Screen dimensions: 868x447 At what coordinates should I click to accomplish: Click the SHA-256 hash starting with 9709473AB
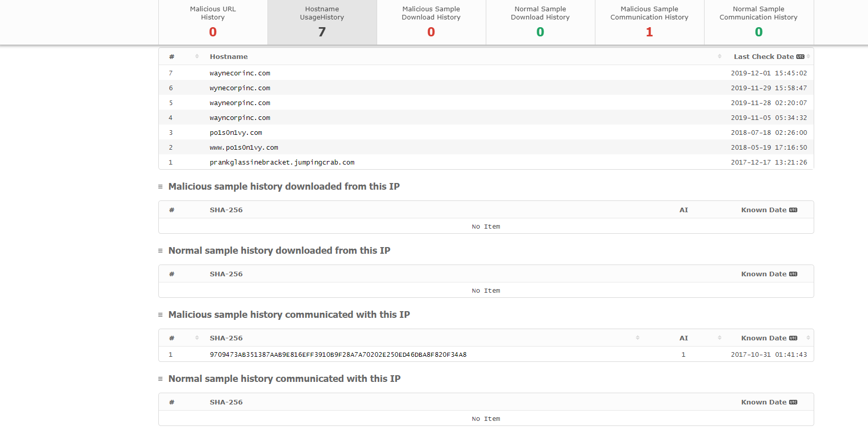[338, 355]
